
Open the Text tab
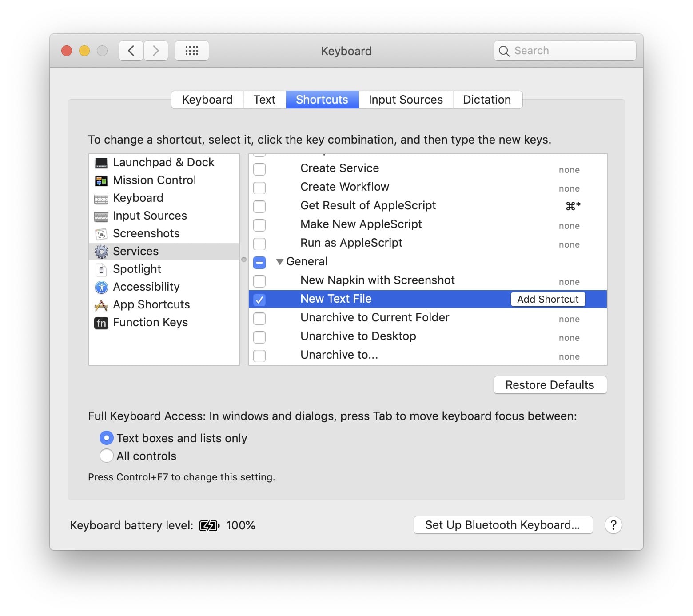264,99
